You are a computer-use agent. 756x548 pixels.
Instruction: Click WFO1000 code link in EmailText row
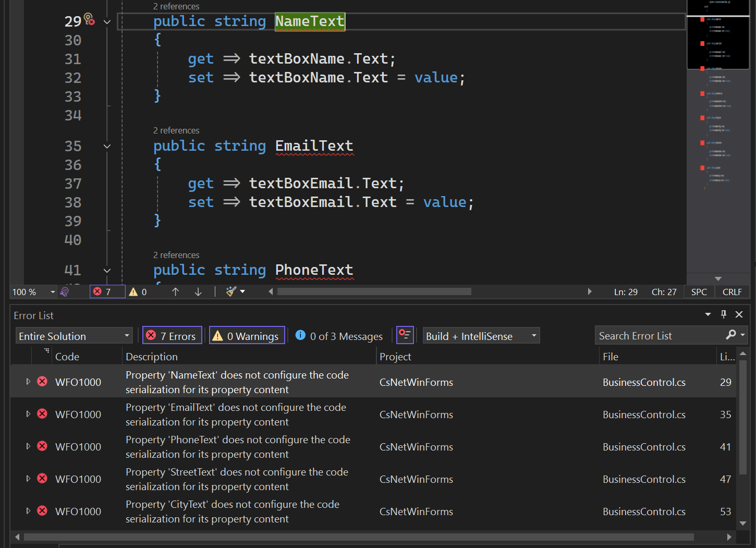78,415
